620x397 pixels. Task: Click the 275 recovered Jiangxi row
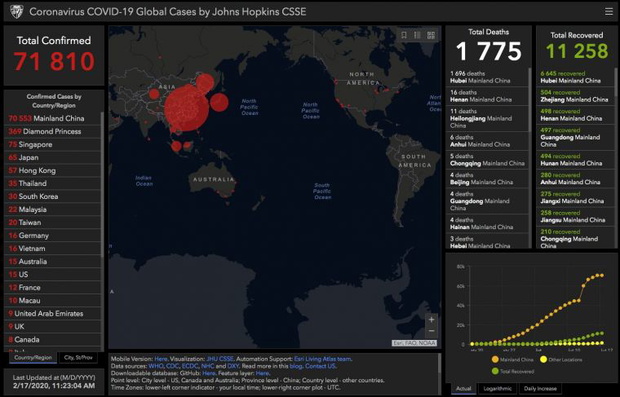575,197
